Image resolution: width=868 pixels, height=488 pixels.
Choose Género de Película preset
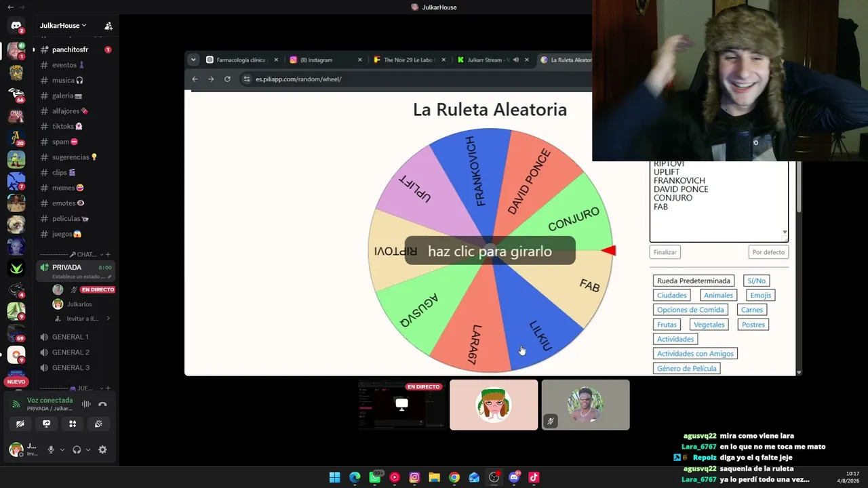pyautogui.click(x=687, y=369)
